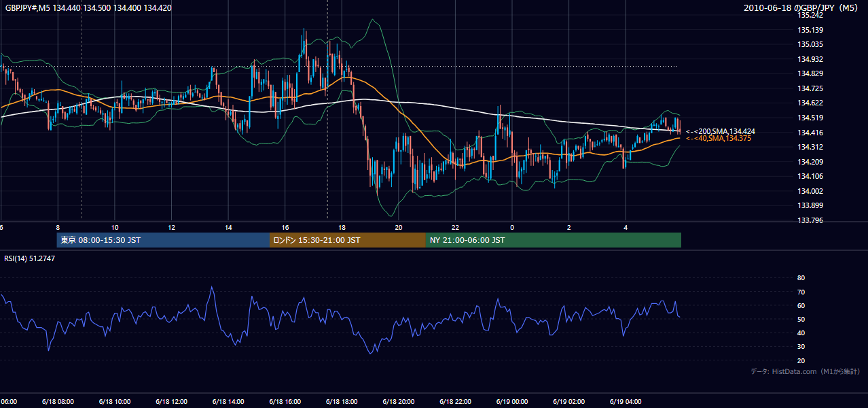The height and width of the screenshot is (408, 868).
Task: Click hour tick 22 under the price chart
Action: 455,227
